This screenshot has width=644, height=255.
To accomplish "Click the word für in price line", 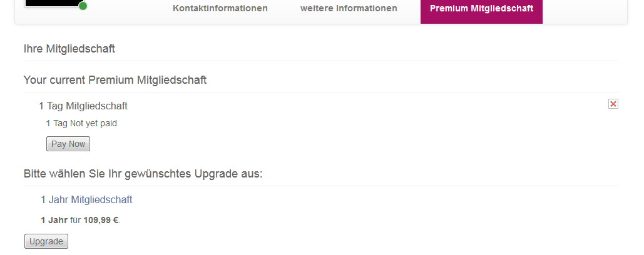I will tap(76, 220).
